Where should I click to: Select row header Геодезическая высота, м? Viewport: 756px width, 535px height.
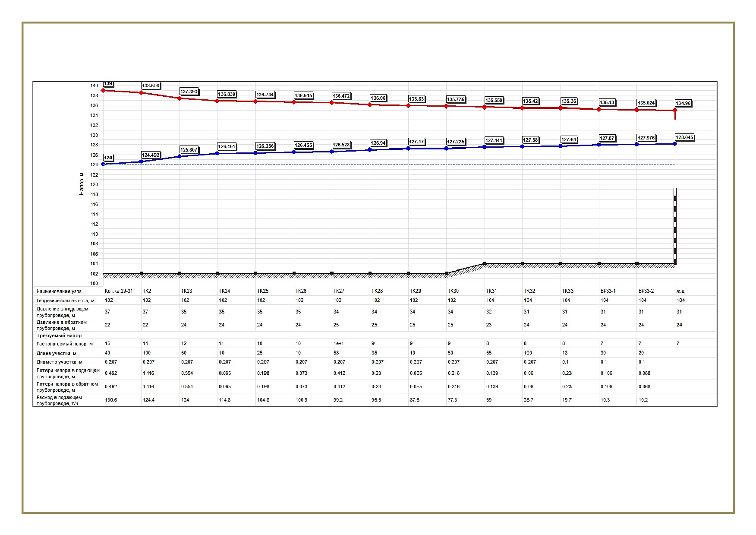coord(66,301)
